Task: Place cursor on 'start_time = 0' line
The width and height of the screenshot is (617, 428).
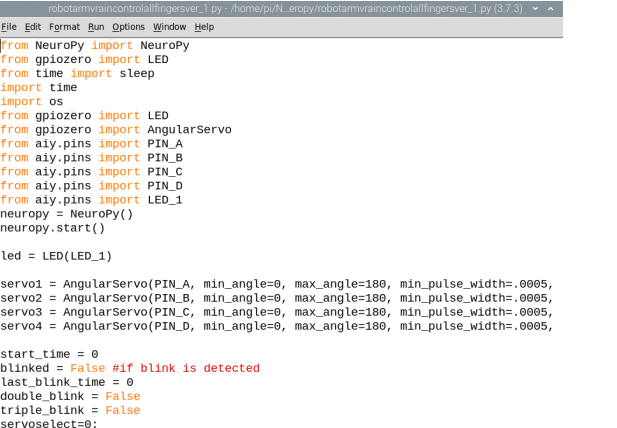Action: click(49, 354)
